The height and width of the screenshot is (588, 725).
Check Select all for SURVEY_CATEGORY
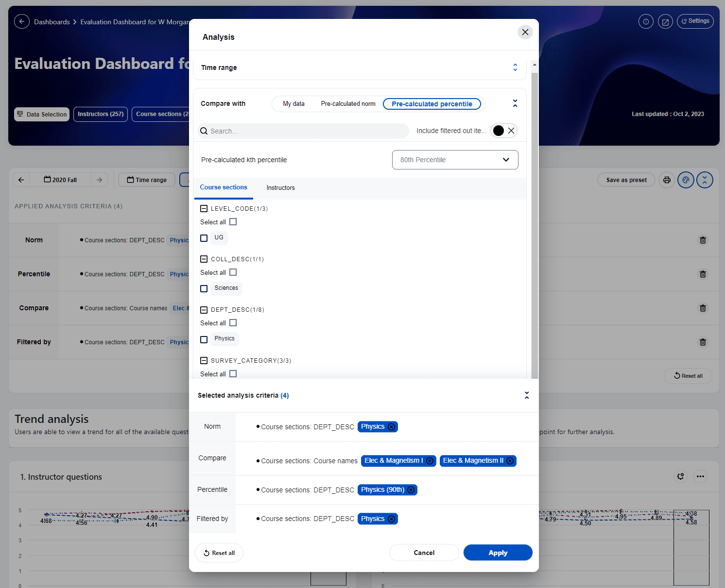[233, 374]
